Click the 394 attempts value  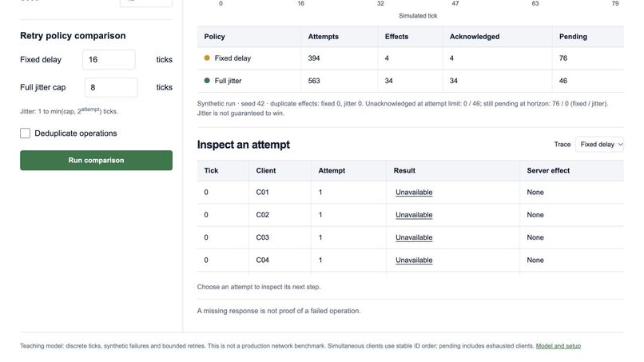(x=314, y=58)
